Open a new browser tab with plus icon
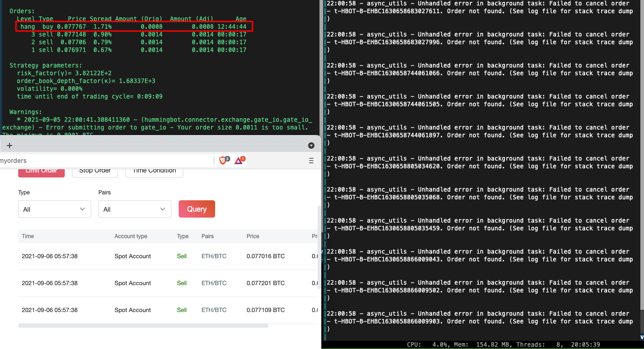This screenshot has width=644, height=349. pos(10,145)
